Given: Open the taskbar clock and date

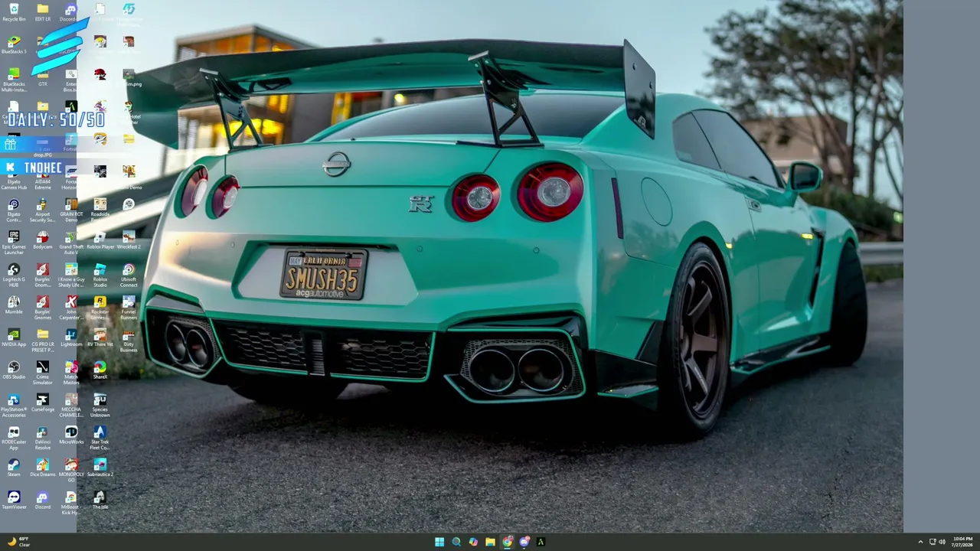Looking at the screenshot, I should [962, 542].
